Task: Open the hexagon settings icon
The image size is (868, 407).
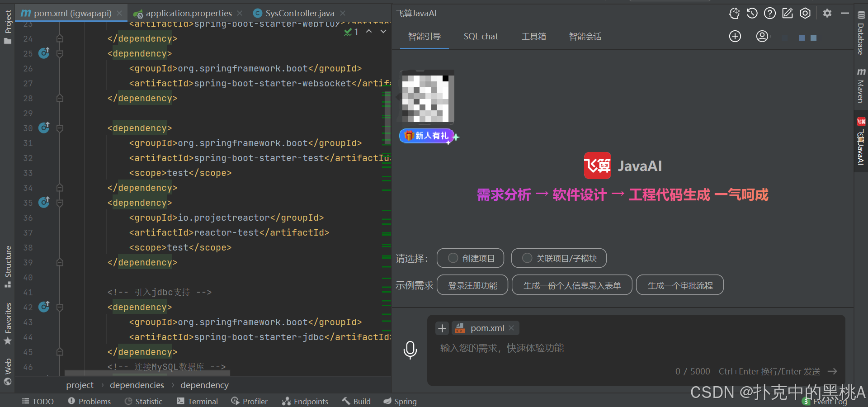Action: pyautogui.click(x=805, y=14)
